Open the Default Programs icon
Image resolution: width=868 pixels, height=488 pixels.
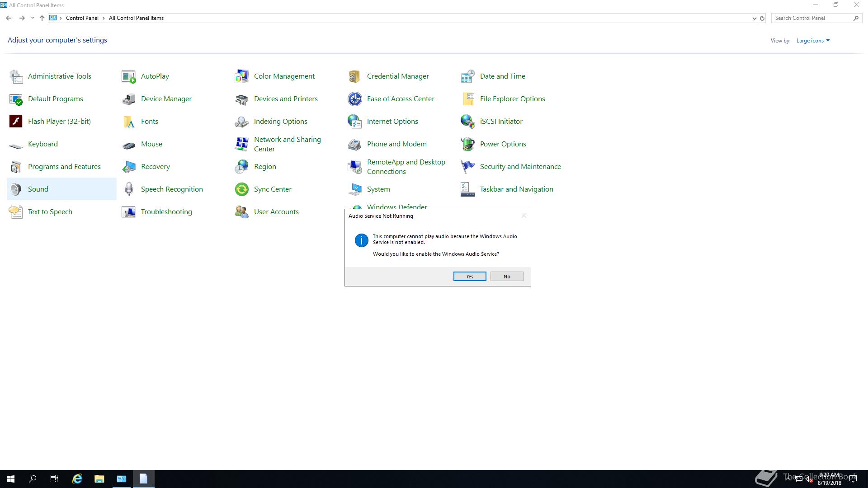16,99
